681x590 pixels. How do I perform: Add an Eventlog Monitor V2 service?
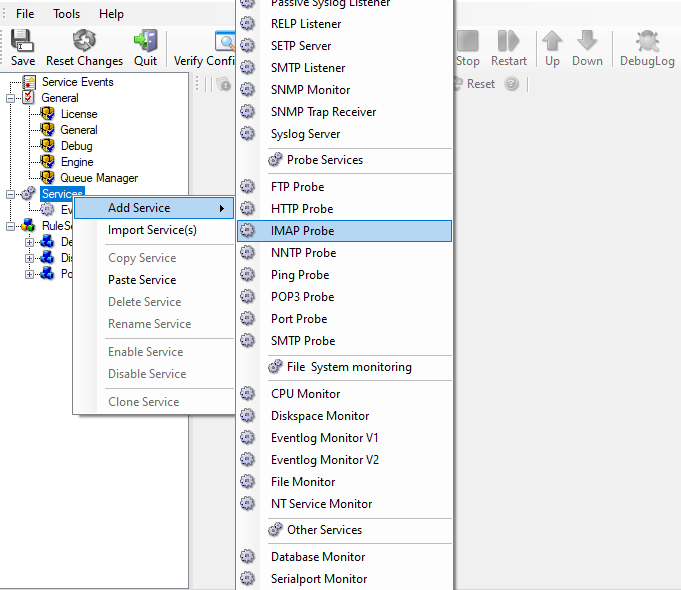coord(325,460)
